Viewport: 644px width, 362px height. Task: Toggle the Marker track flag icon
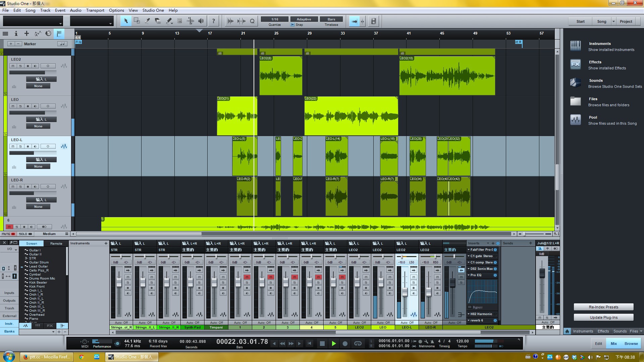tap(59, 34)
